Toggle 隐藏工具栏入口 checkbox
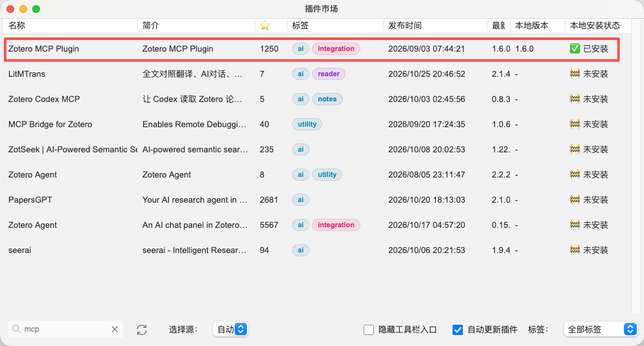Image resolution: width=644 pixels, height=346 pixels. coord(369,330)
